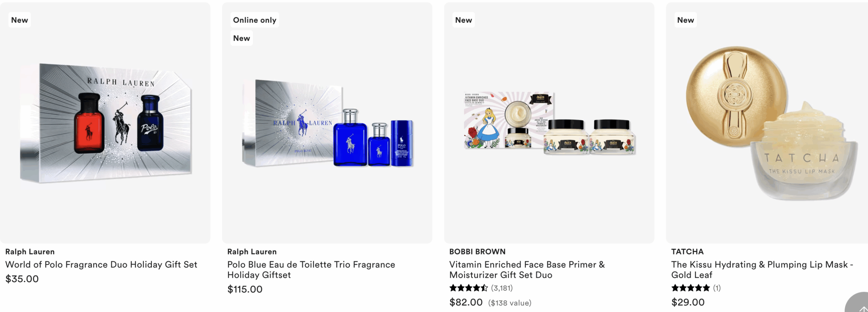Screen dimensions: 868x312
Task: Click the BOBBI BROWN brand name
Action: pos(477,252)
